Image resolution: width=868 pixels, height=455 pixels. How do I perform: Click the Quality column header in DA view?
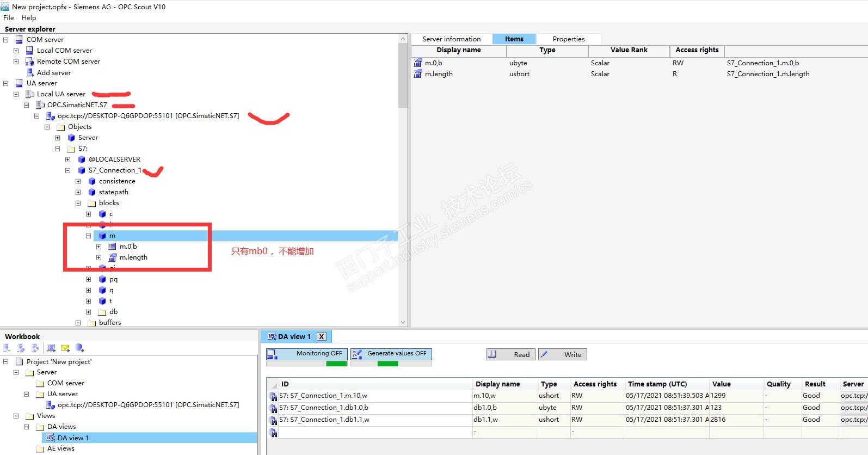click(783, 384)
